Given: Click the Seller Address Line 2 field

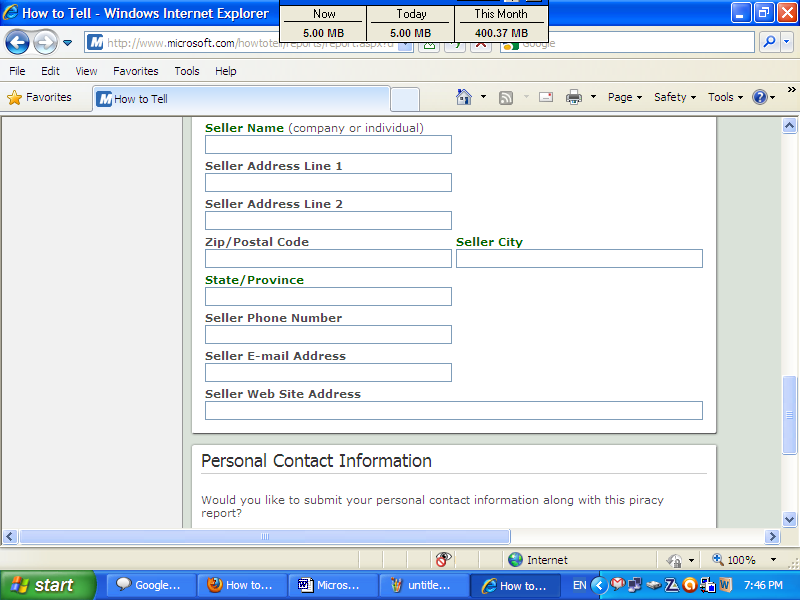Looking at the screenshot, I should 328,220.
